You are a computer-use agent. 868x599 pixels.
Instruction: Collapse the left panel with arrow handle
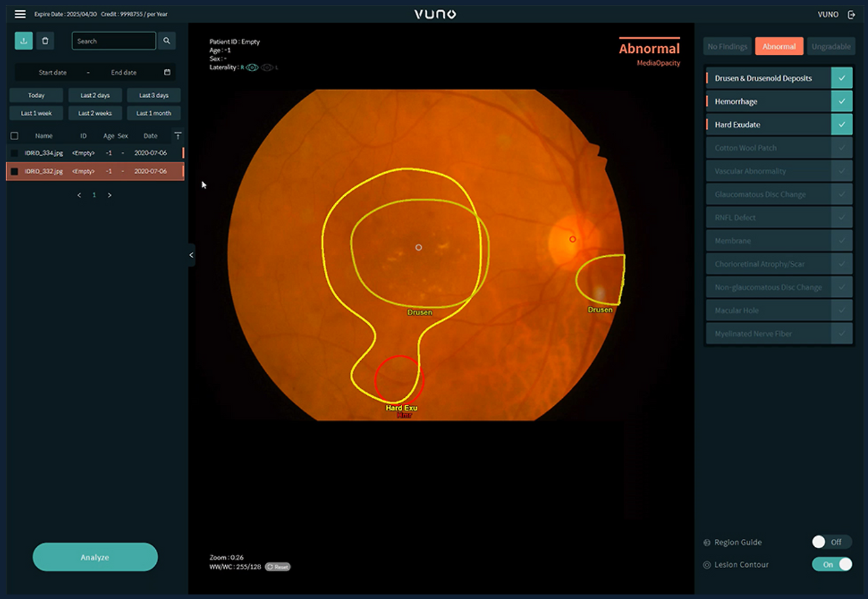[191, 255]
